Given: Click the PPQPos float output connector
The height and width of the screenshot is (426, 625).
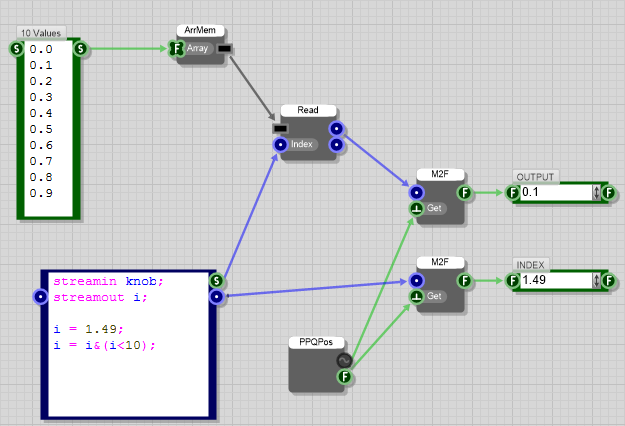Looking at the screenshot, I should click(345, 377).
